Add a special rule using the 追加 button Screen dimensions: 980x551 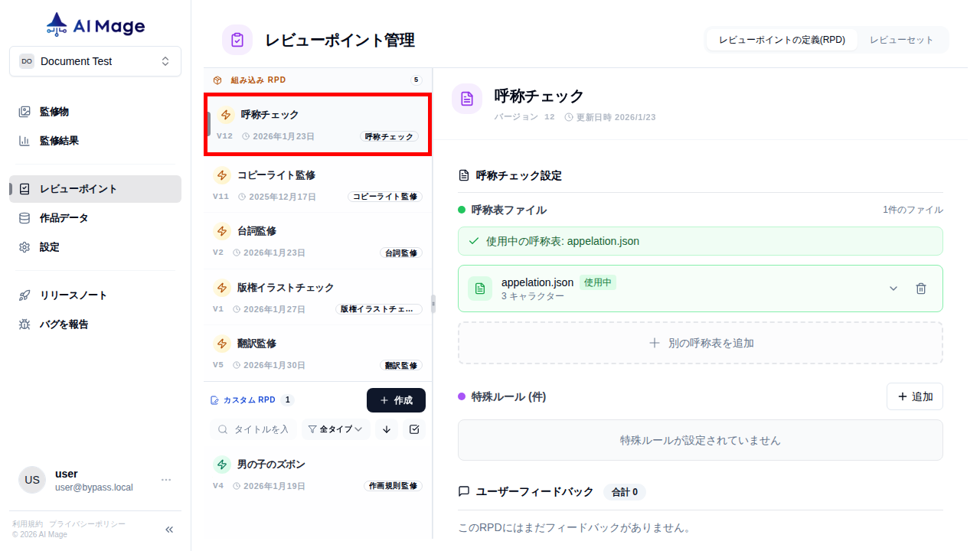tap(914, 396)
